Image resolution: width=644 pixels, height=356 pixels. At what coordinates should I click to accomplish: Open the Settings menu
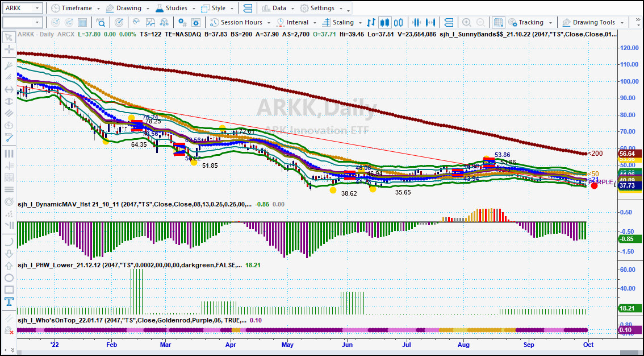coord(321,8)
